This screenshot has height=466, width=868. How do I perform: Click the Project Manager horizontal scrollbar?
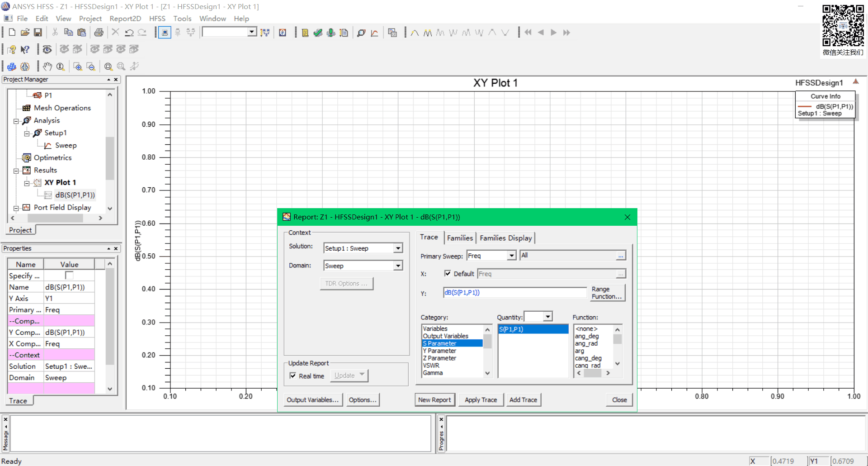click(x=56, y=218)
